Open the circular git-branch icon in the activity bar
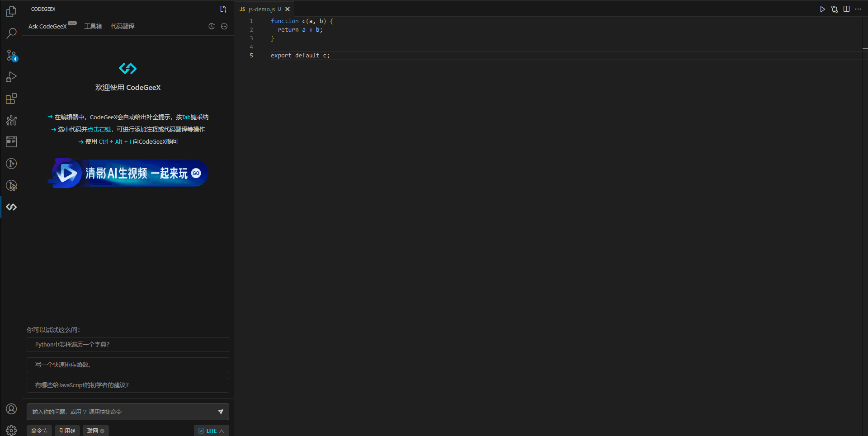The width and height of the screenshot is (868, 436). [11, 164]
